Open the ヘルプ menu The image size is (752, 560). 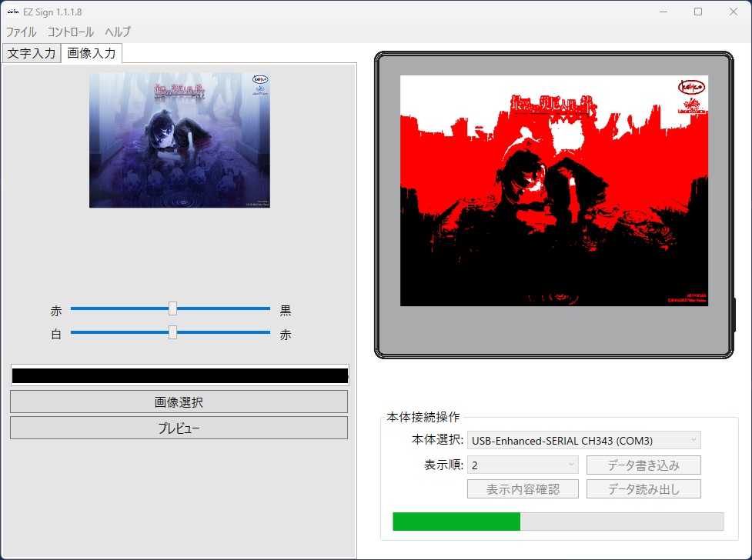[118, 32]
